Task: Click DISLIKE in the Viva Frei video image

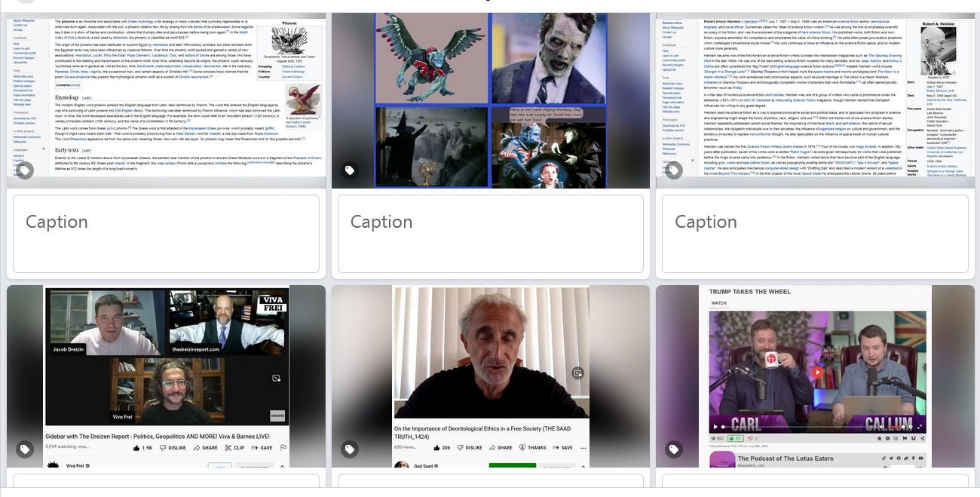Action: (173, 447)
